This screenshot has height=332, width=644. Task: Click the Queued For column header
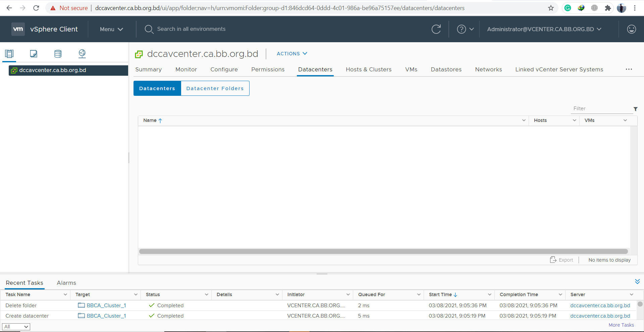[372, 294]
